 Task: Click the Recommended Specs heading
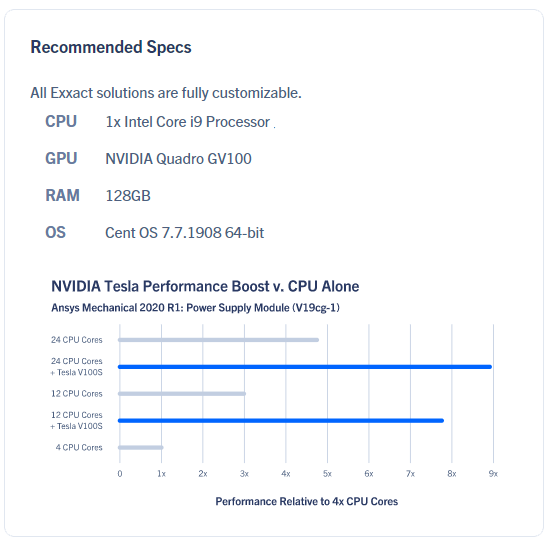click(111, 47)
